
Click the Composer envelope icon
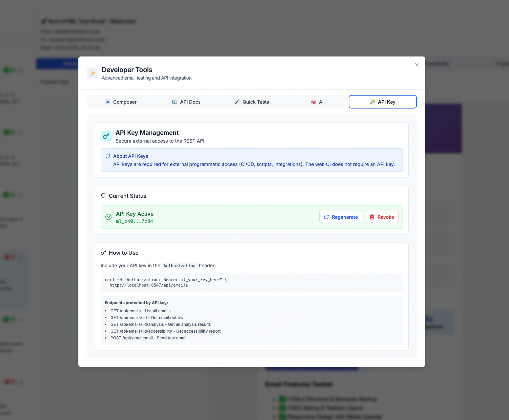pyautogui.click(x=108, y=102)
